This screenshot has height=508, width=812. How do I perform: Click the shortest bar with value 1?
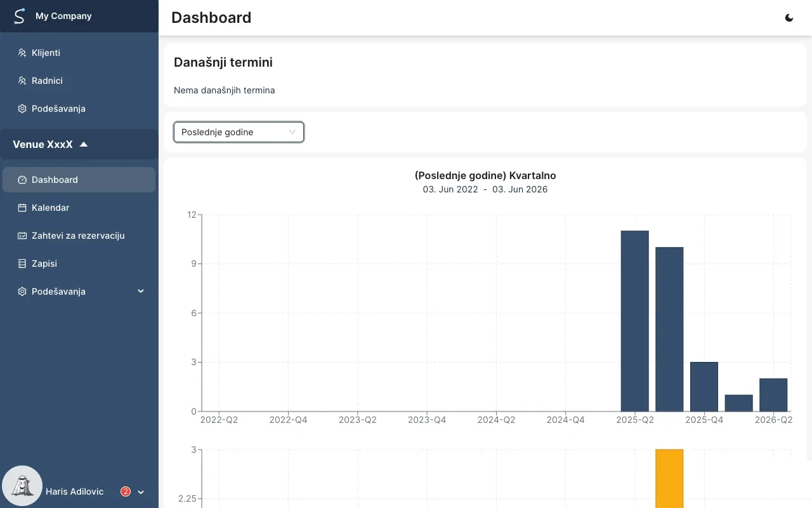[738, 403]
